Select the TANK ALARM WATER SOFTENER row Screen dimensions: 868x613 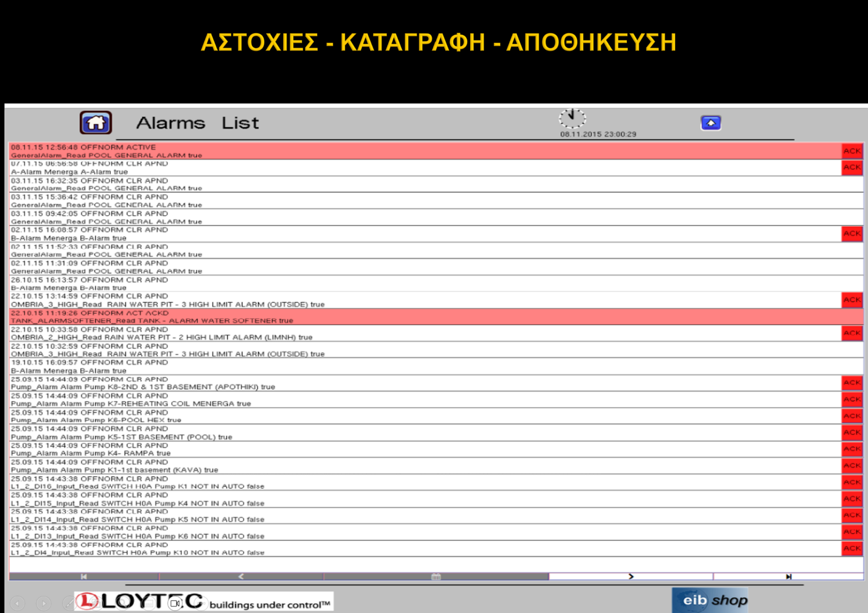pos(436,317)
